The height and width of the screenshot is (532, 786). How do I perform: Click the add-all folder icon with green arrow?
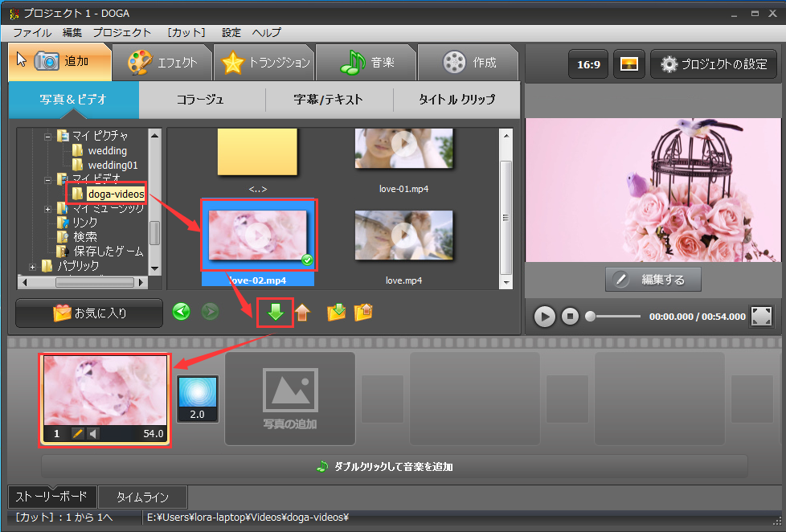pyautogui.click(x=336, y=313)
